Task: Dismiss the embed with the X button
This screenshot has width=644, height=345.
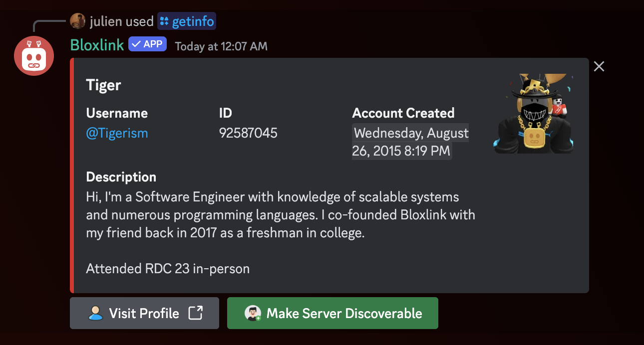Action: click(599, 66)
